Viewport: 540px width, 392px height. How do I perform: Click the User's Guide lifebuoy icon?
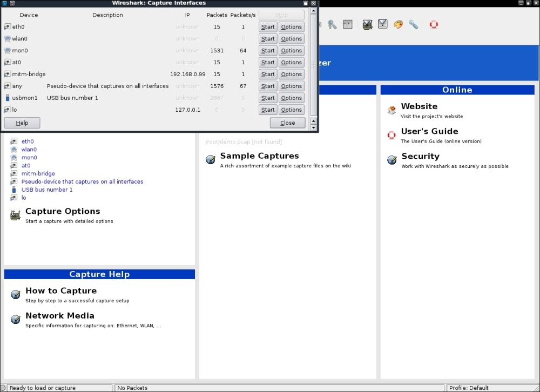tap(391, 135)
